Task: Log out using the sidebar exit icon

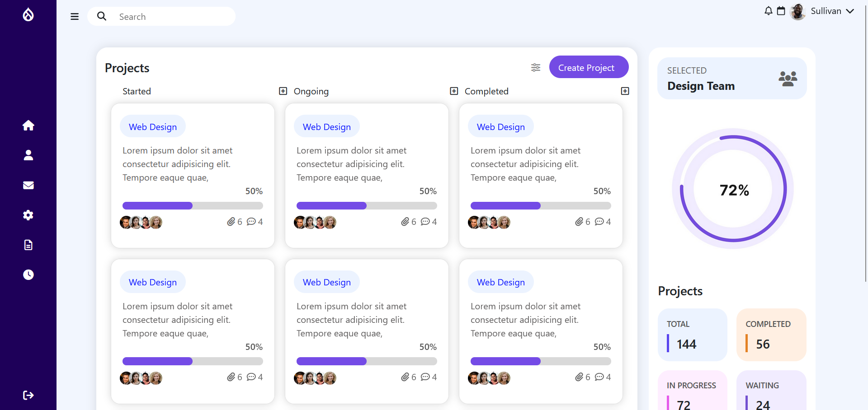Action: [28, 395]
